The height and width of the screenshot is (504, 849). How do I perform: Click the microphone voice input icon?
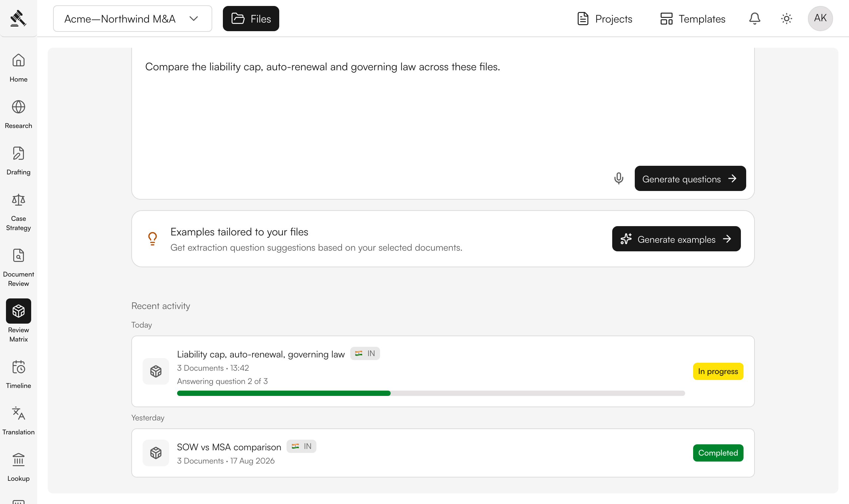(x=619, y=178)
